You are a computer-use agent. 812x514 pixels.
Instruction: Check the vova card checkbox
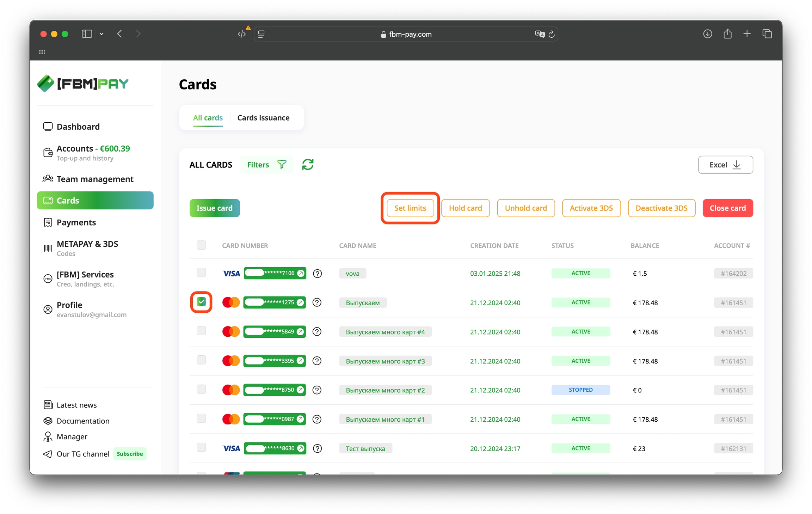point(201,273)
